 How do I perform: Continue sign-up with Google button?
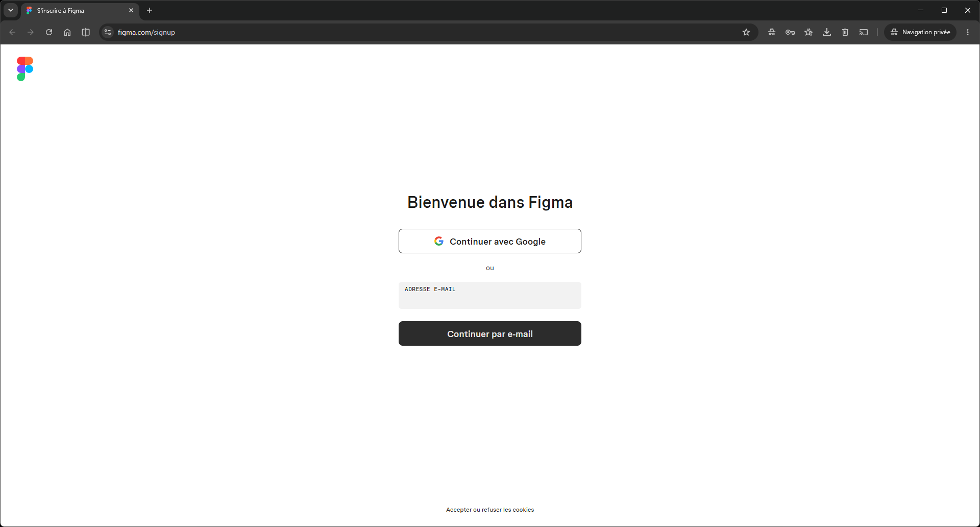point(490,241)
